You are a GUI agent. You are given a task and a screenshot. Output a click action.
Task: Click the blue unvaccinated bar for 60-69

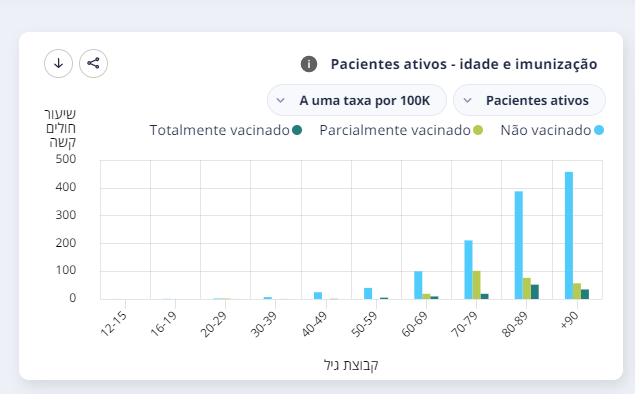pyautogui.click(x=418, y=285)
